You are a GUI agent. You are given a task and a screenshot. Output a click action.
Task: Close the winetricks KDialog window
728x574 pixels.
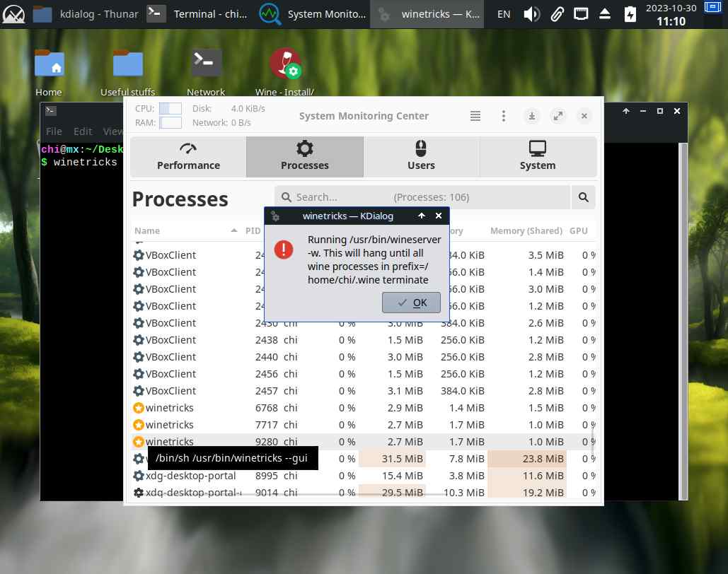point(439,216)
